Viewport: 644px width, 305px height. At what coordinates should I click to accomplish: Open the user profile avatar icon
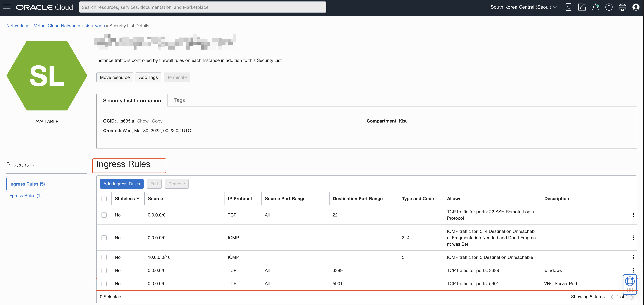click(636, 7)
